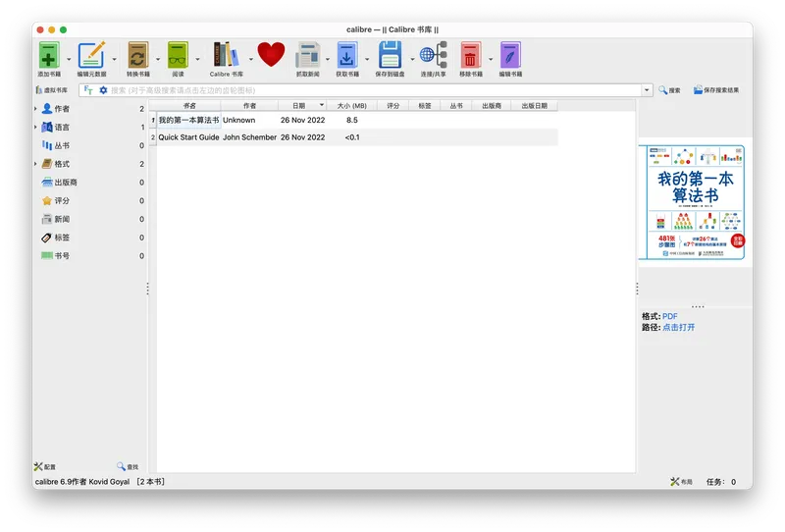
Task: Open advanced search via gear icon
Action: (x=103, y=90)
